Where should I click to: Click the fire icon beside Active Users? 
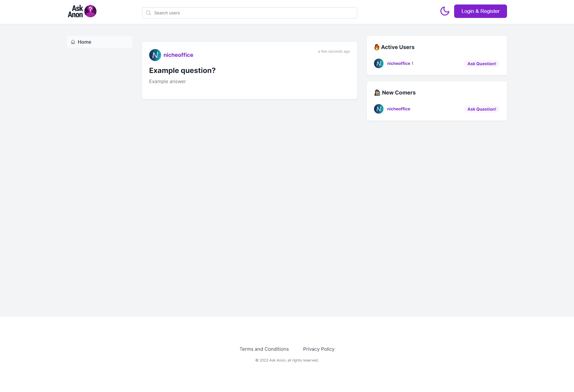[x=377, y=47]
